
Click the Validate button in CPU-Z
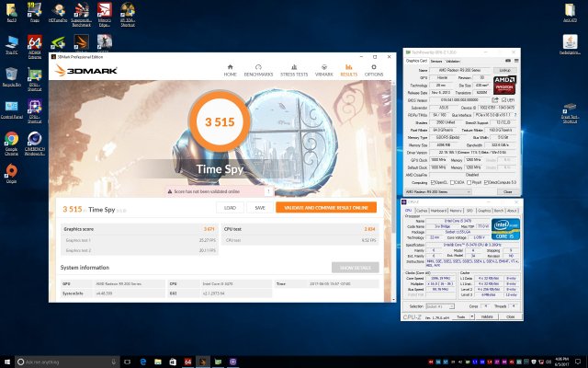pyautogui.click(x=487, y=316)
